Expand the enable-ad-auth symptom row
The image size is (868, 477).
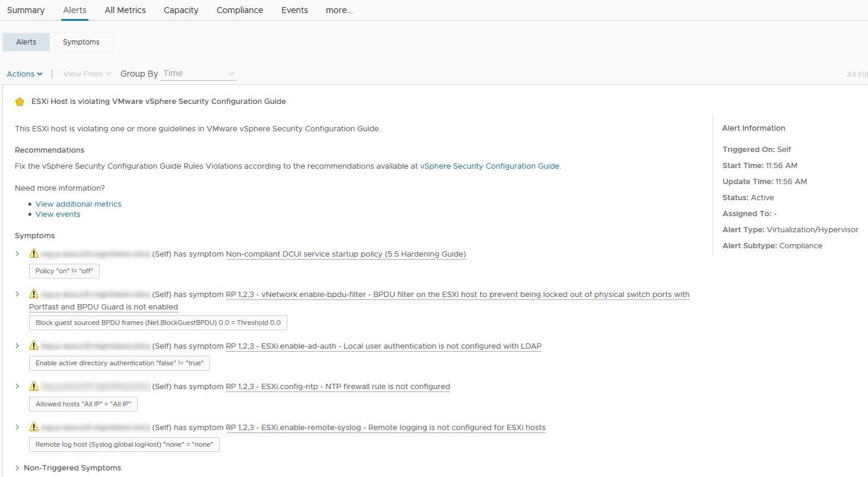[17, 346]
